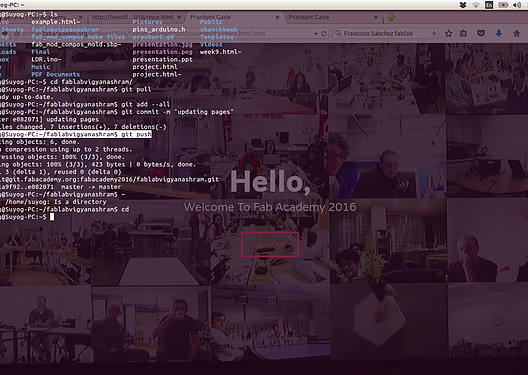Click '/home/suyog: Is a directory' output
Screen dimensions: 528x375
[56, 202]
